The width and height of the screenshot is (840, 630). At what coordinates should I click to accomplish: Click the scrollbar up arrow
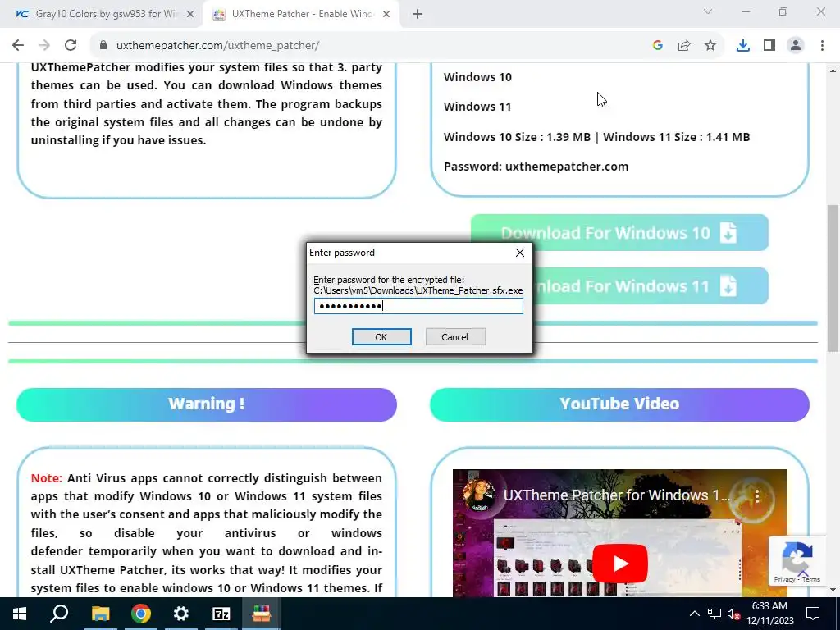[833, 71]
